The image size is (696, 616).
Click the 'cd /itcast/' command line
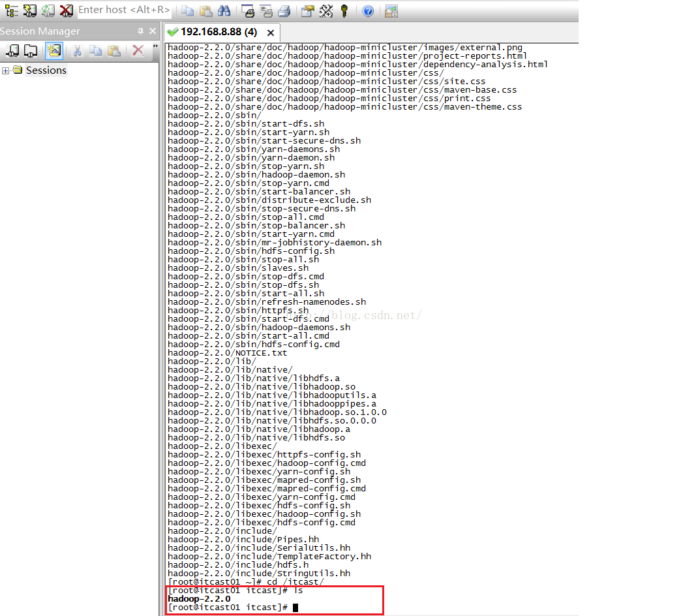coord(246,582)
